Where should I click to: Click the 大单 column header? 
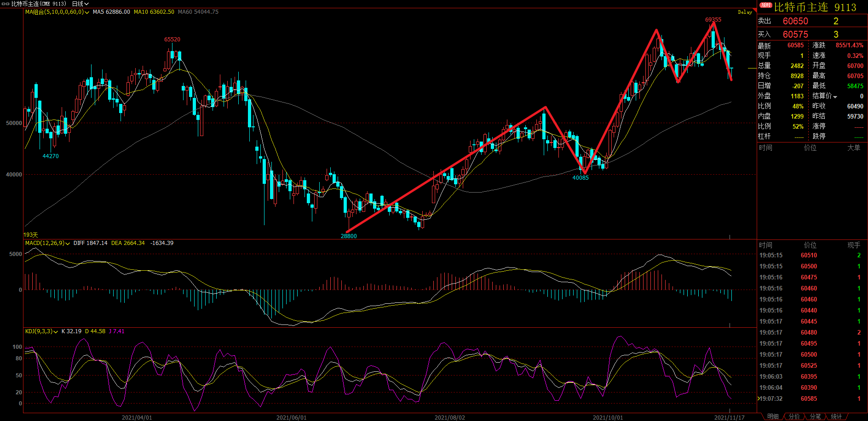[x=853, y=148]
